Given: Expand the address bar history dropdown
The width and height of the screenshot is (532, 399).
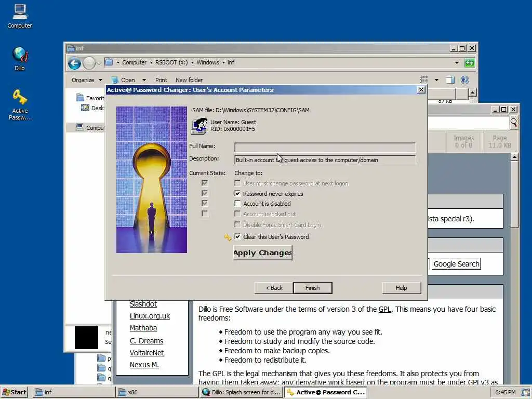Looking at the screenshot, I should (457, 63).
